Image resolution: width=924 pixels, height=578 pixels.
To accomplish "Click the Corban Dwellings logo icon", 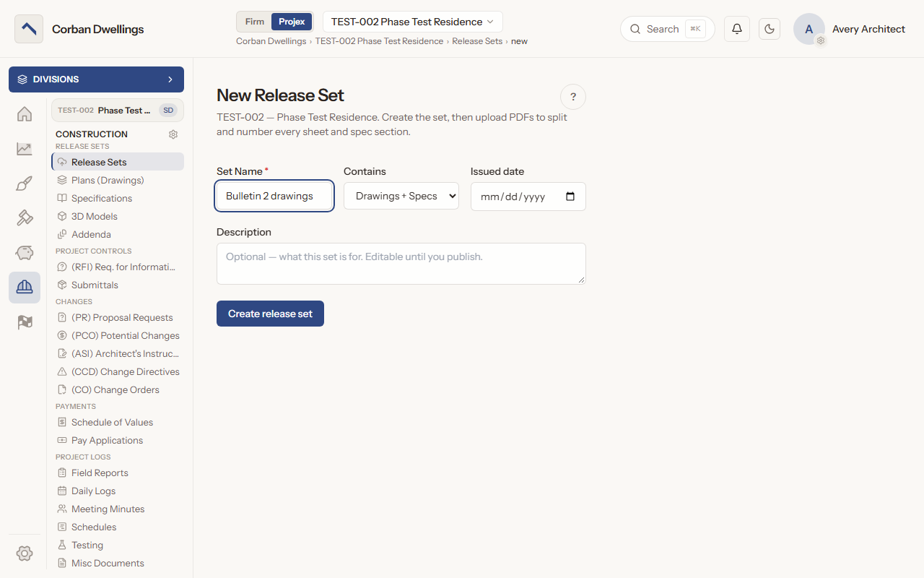I will 29,29.
